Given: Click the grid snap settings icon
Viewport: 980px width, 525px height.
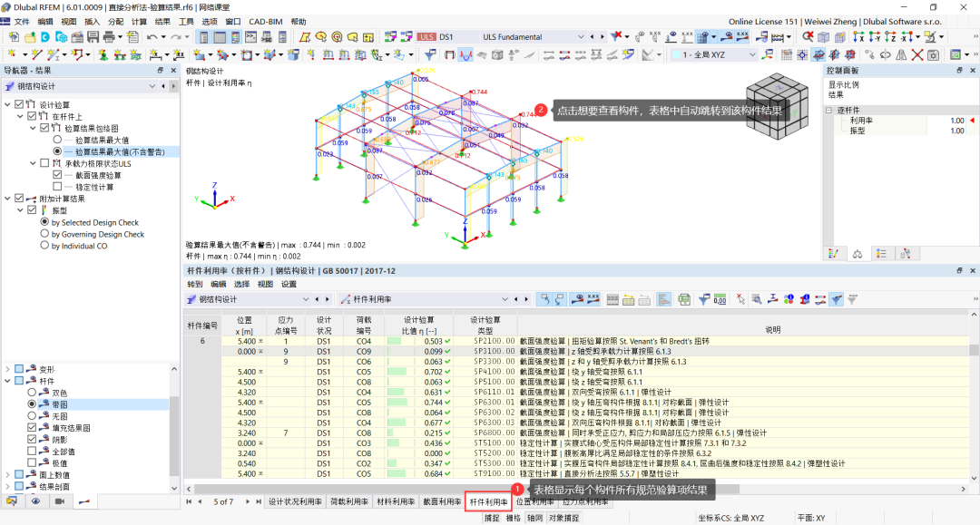Looking at the screenshot, I should [x=786, y=55].
